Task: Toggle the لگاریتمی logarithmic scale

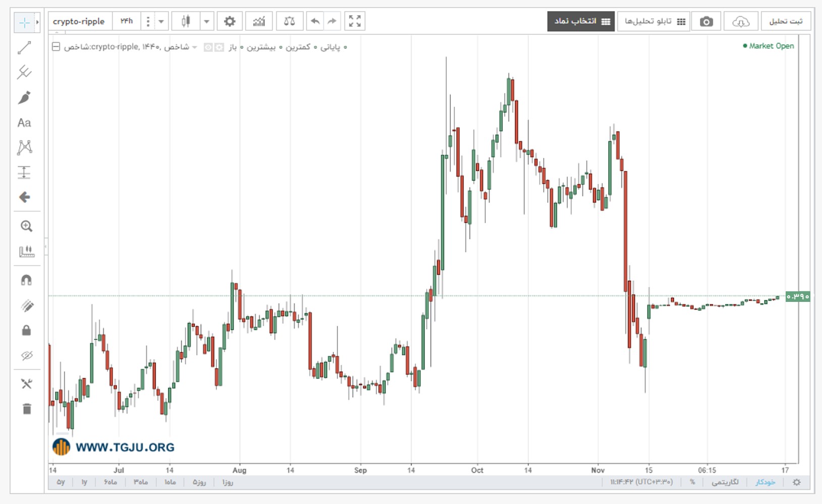Action: point(725,482)
